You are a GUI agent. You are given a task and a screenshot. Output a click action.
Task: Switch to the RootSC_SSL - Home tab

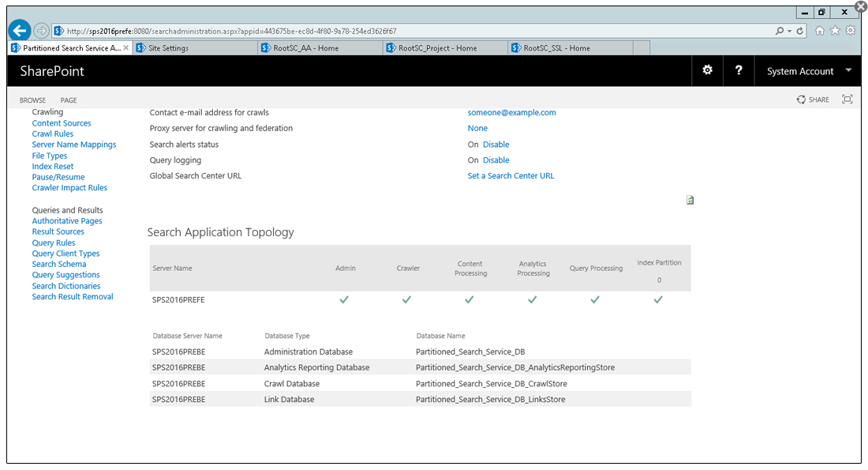click(x=571, y=48)
